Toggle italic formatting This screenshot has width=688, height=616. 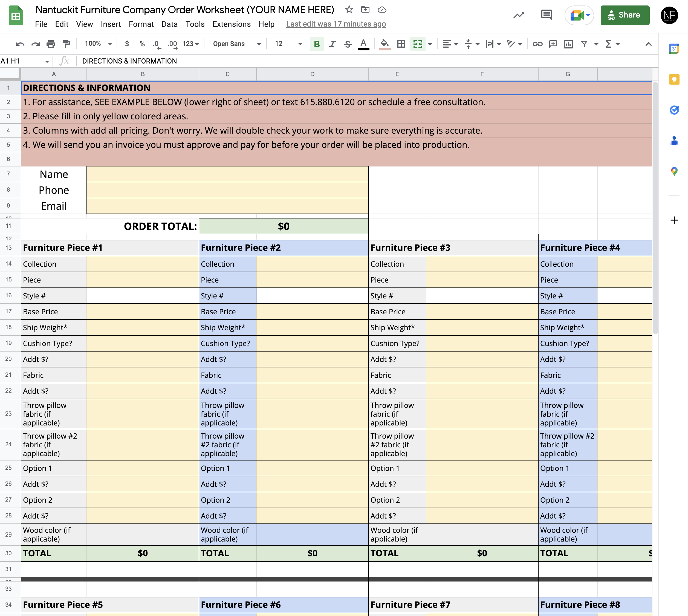(332, 44)
